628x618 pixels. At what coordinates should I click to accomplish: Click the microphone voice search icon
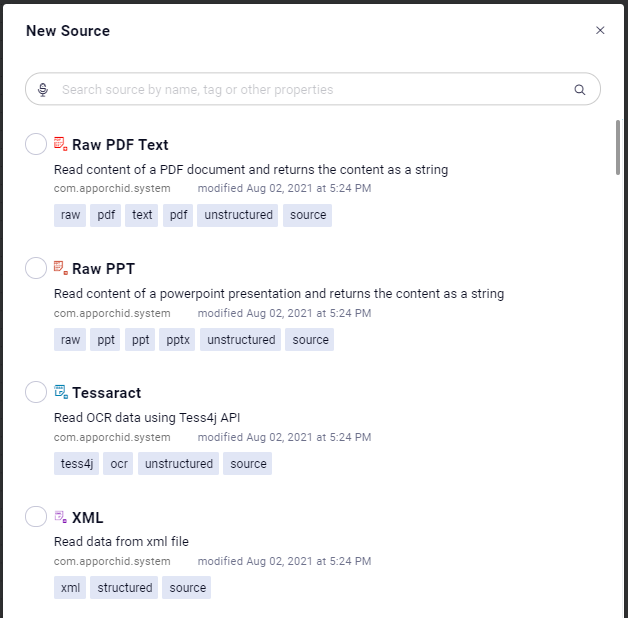click(x=43, y=89)
